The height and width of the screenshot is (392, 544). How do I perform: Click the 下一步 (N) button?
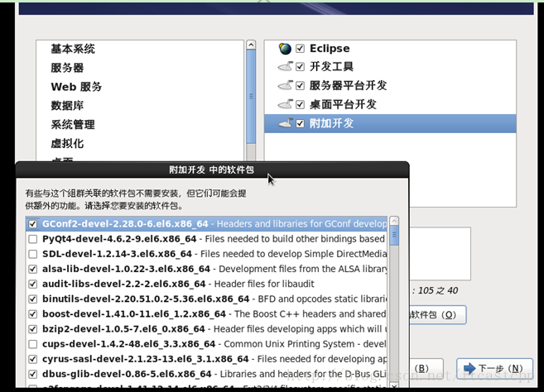pos(495,369)
